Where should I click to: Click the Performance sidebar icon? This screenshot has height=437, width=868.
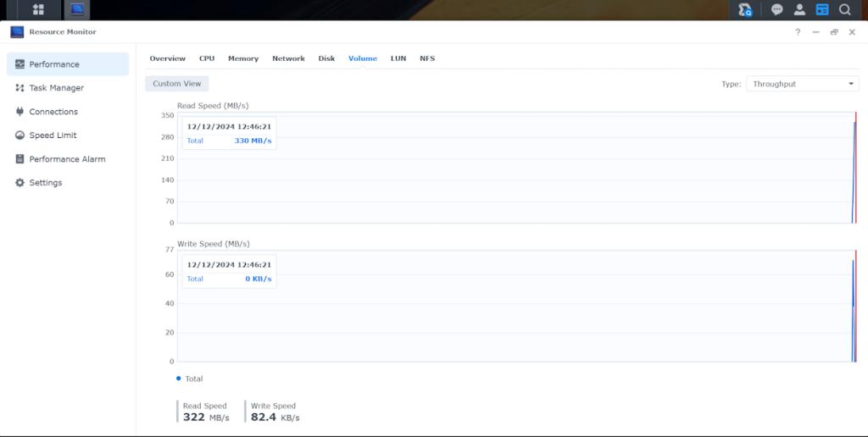(20, 64)
